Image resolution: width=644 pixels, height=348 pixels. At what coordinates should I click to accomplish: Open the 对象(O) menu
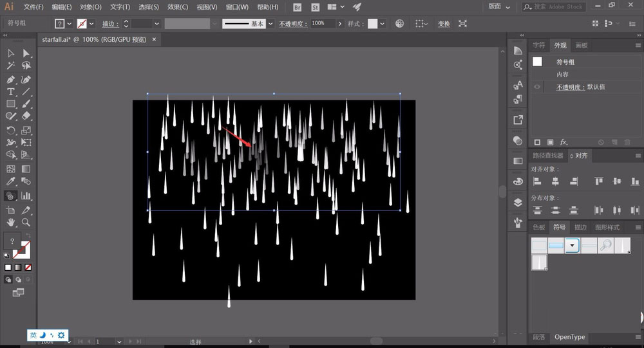click(x=91, y=7)
